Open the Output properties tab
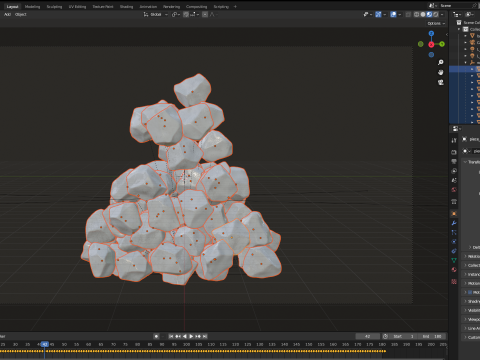The height and width of the screenshot is (360, 480). tap(454, 161)
